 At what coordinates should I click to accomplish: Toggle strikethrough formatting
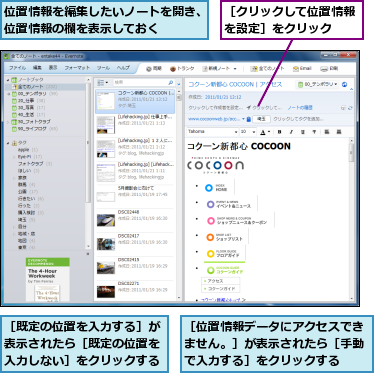314,132
